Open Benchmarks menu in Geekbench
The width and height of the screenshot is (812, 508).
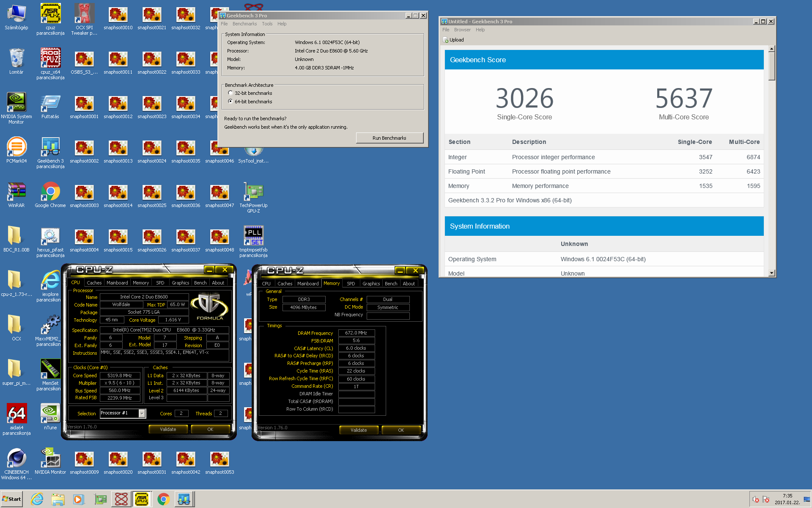tap(244, 24)
